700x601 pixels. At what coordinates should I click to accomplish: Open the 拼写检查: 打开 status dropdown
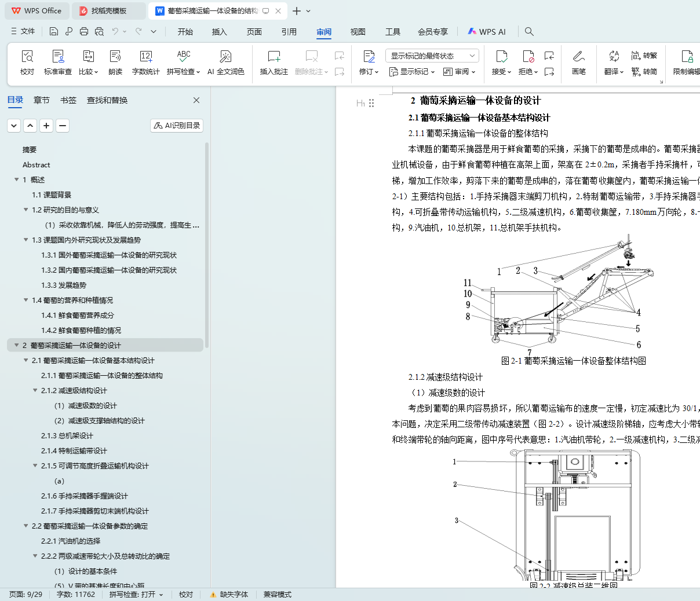coord(136,595)
